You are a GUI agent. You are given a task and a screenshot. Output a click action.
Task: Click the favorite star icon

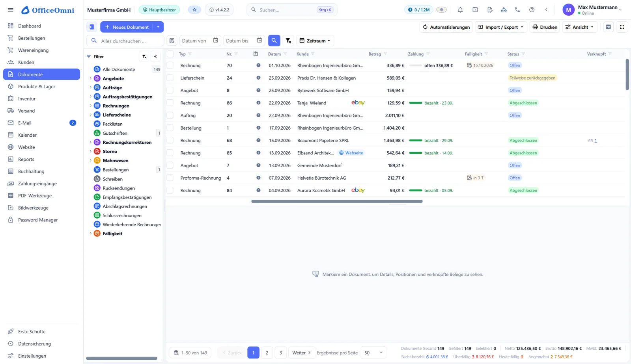194,10
